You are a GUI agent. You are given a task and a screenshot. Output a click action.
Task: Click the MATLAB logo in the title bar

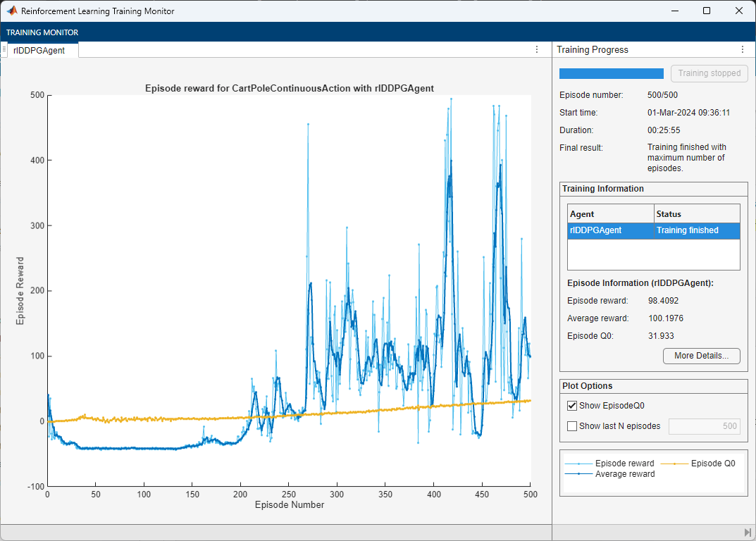tap(12, 11)
